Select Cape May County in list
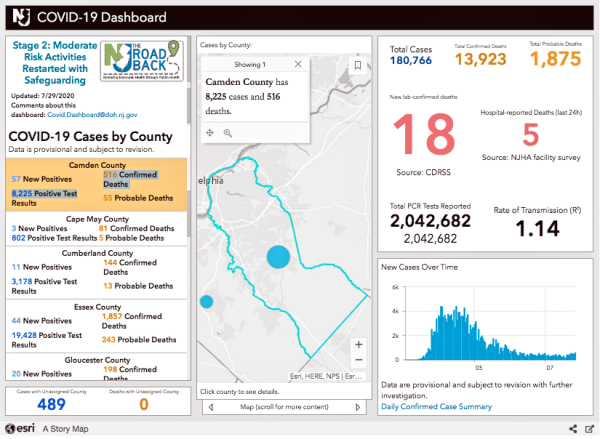 [x=96, y=219]
